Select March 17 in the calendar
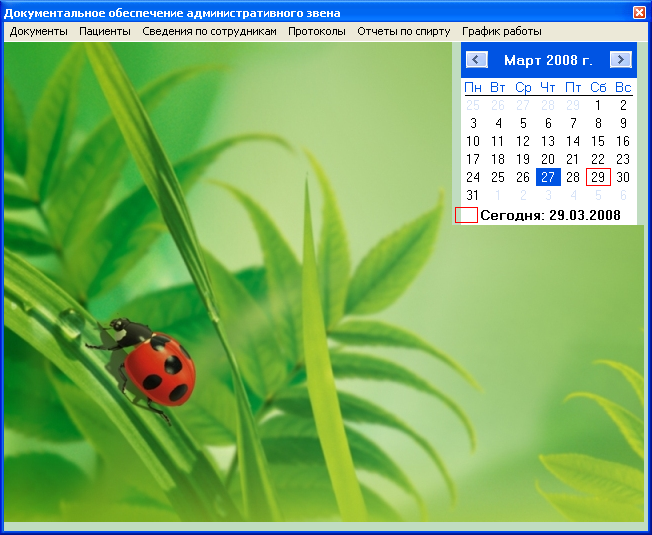 click(x=473, y=159)
